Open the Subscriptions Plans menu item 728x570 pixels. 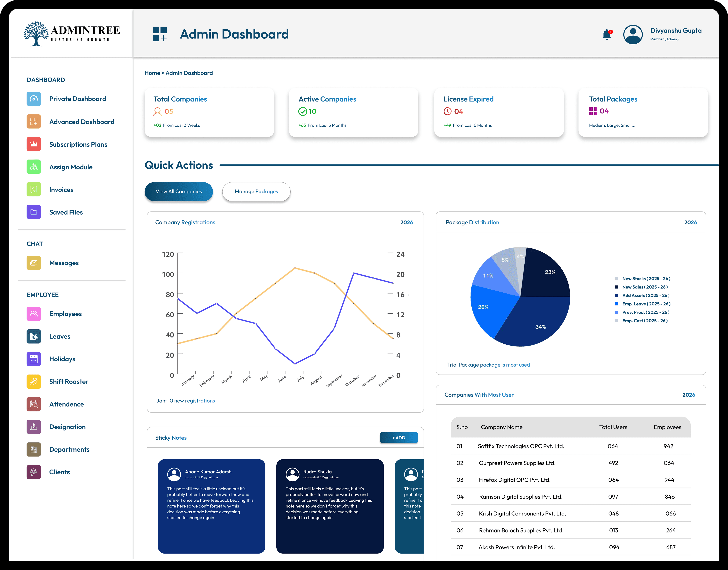tap(67, 144)
